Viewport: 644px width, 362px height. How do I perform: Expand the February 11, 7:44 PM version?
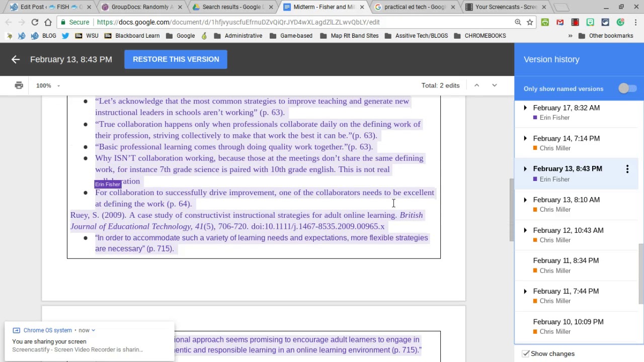525,291
